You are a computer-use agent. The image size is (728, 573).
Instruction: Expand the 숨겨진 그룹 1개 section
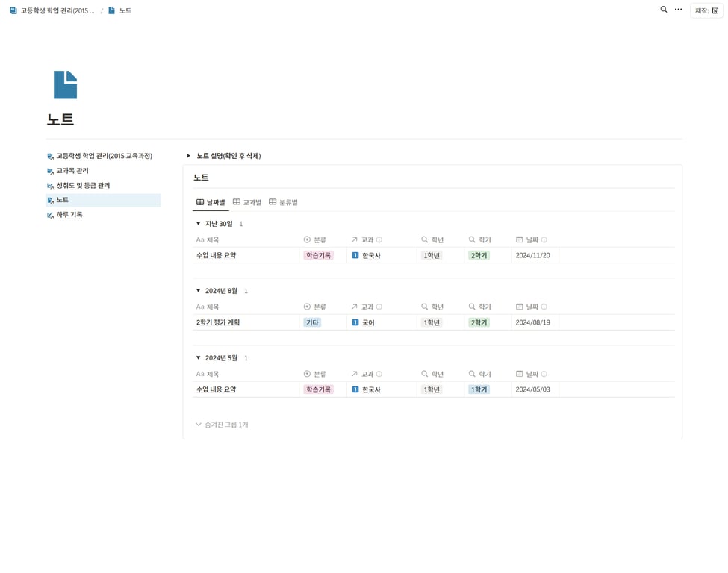[222, 425]
